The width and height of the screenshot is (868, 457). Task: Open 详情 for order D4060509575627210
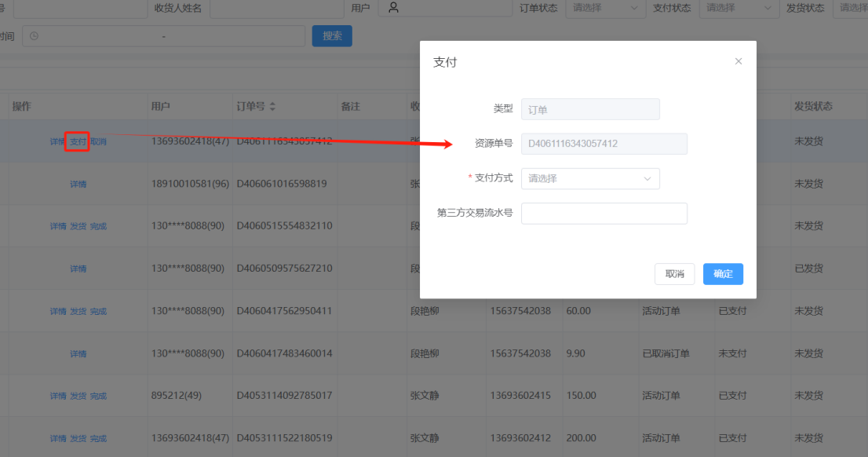point(78,269)
